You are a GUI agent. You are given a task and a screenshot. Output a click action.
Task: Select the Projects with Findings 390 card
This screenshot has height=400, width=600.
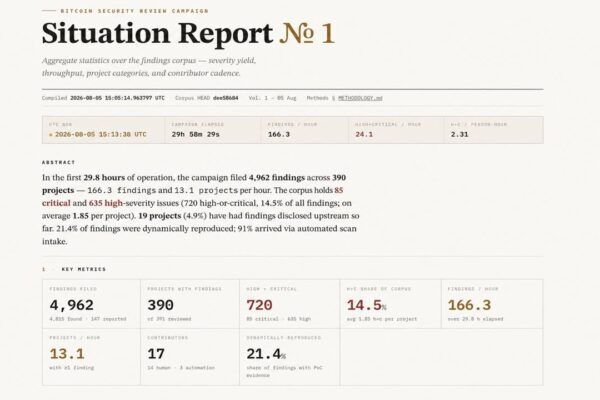[x=190, y=304]
